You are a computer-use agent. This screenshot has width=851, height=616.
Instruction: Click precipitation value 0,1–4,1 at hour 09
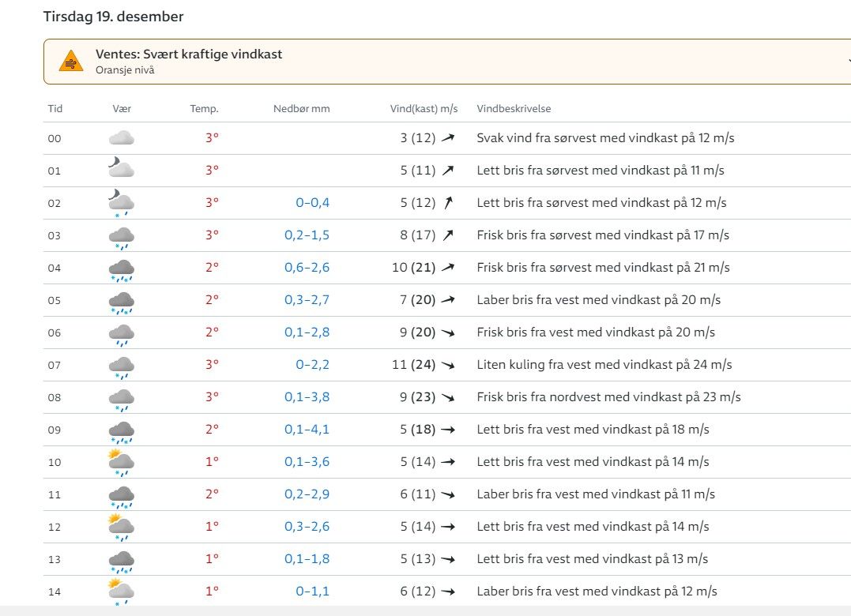tap(307, 430)
